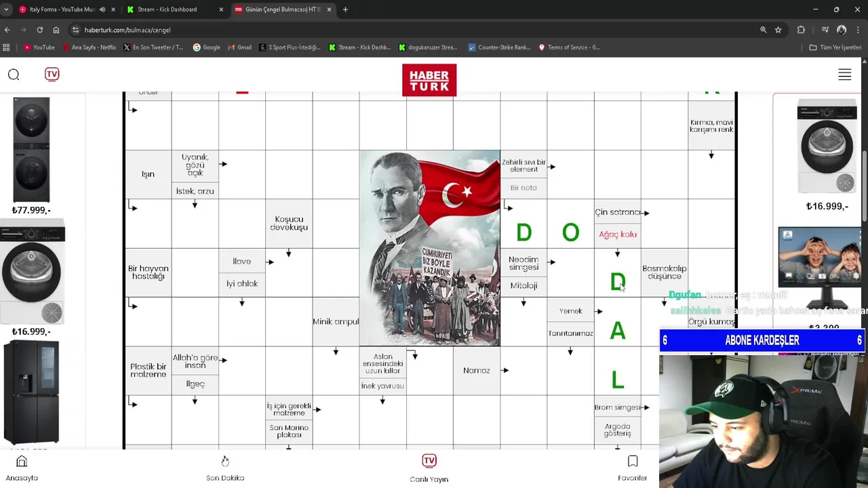
Task: Open the media control icon in toolbar
Action: 825,30
